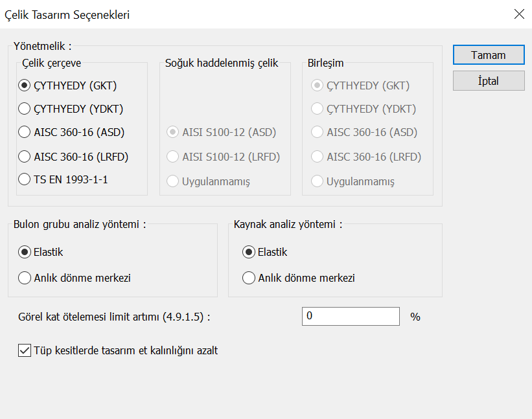
Task: Choose AISC 360-16 (LRFD) for steel frame
Action: pyautogui.click(x=25, y=156)
